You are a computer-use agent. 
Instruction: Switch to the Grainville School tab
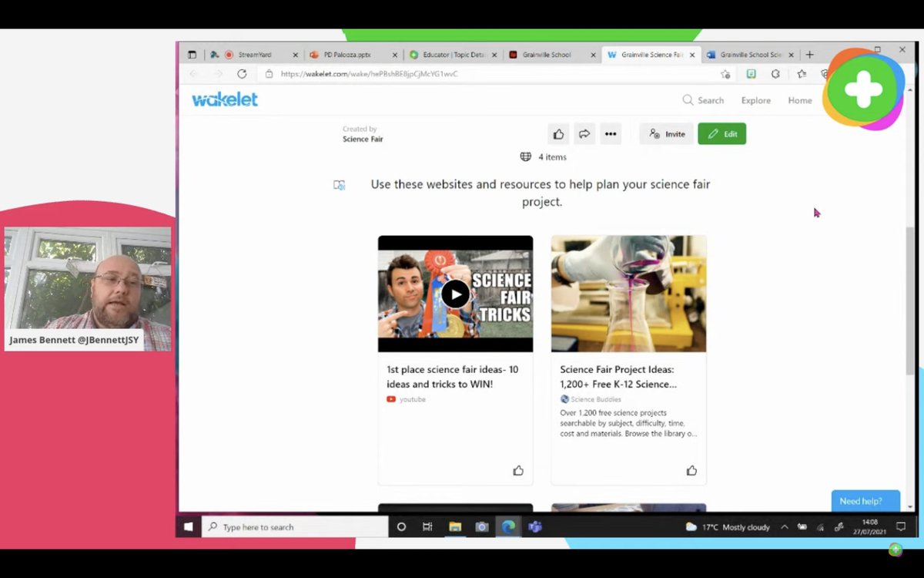(x=551, y=55)
